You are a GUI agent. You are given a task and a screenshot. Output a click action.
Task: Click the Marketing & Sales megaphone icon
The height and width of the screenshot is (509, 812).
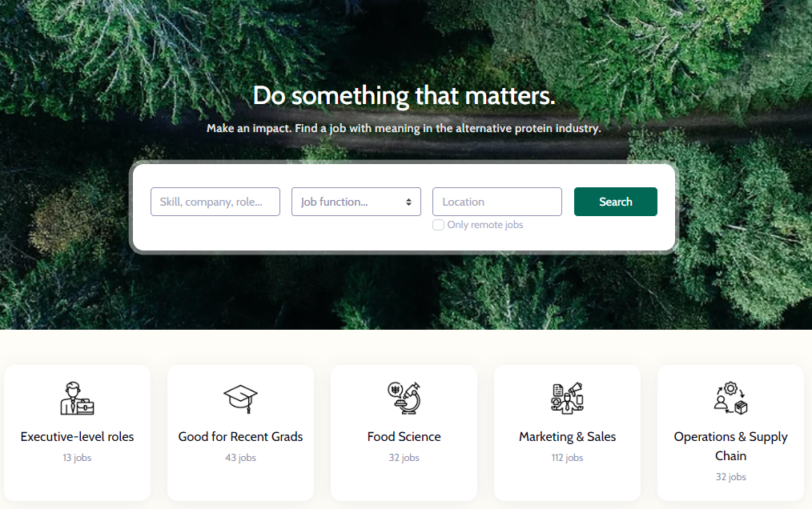point(567,399)
